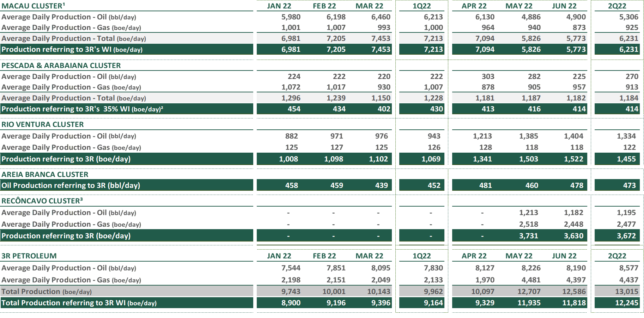Screen dimensions: 644x318
Task: Select 'Oil Production referring to 3R (bbl/day)' label
Action: pos(71,185)
